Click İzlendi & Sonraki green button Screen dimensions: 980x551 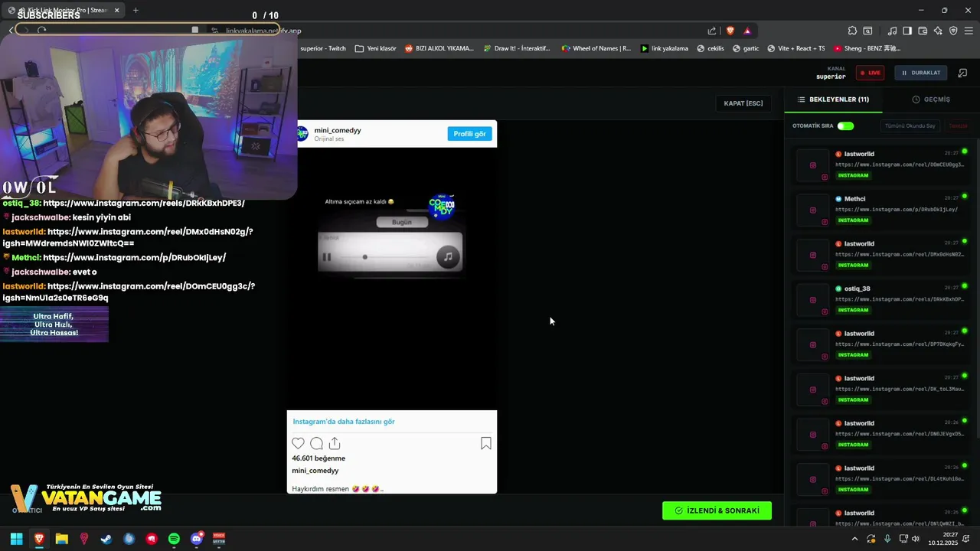[x=717, y=510]
